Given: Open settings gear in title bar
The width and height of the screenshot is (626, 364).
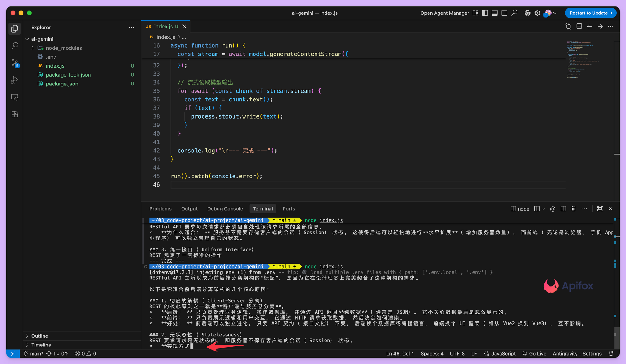Looking at the screenshot, I should 537,13.
